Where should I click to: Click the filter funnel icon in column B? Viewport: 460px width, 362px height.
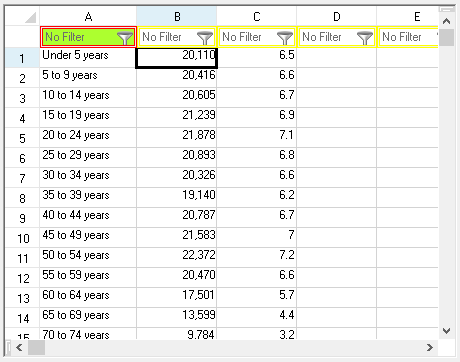tap(205, 38)
